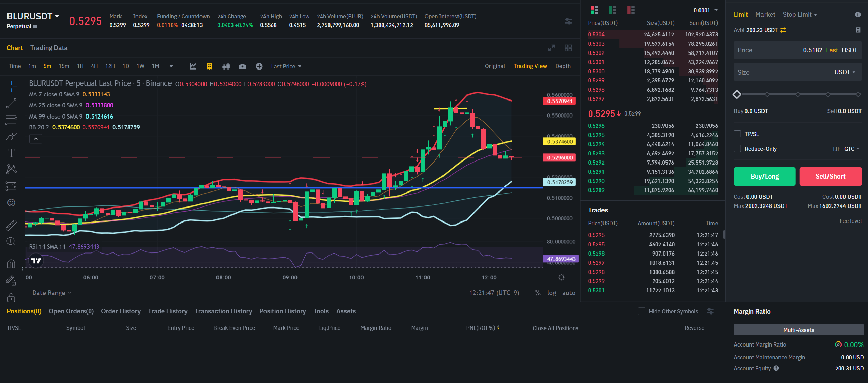This screenshot has height=383, width=868.
Task: Click the order size percentage slider handle
Action: click(x=737, y=94)
